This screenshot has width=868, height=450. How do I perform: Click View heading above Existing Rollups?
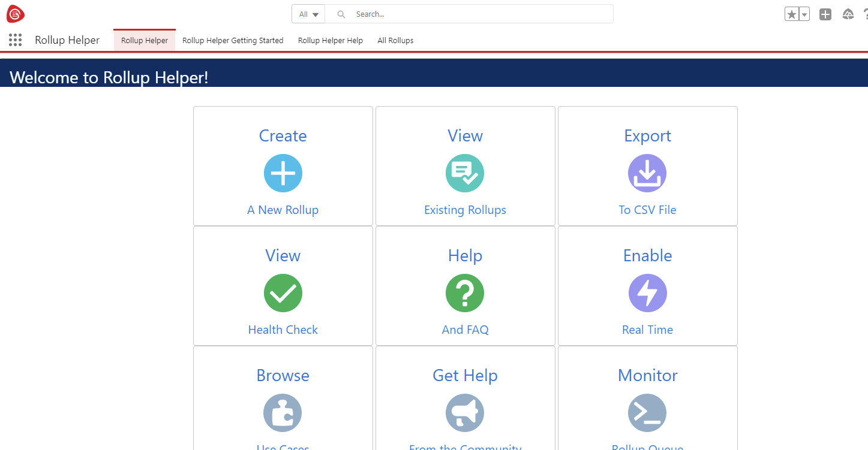465,136
